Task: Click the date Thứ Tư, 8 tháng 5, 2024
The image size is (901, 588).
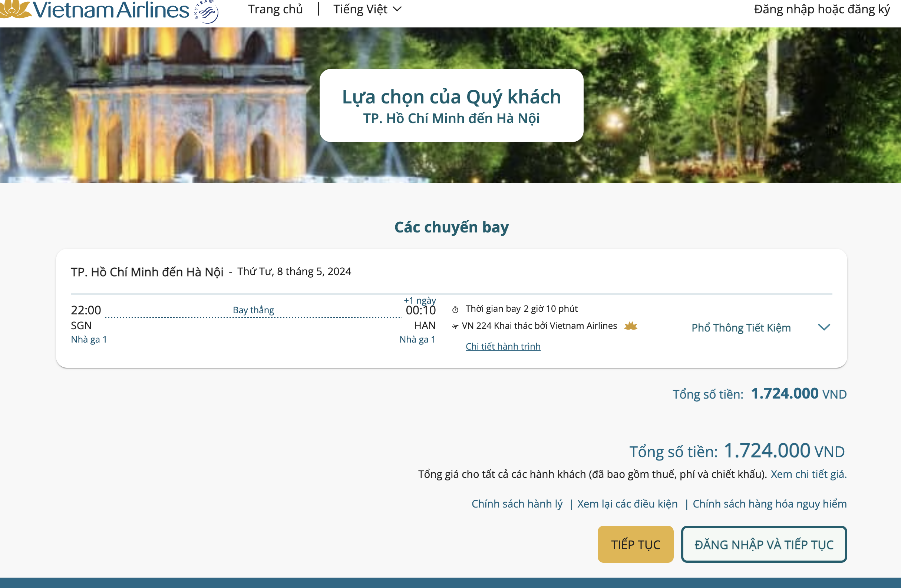Action: click(x=294, y=271)
